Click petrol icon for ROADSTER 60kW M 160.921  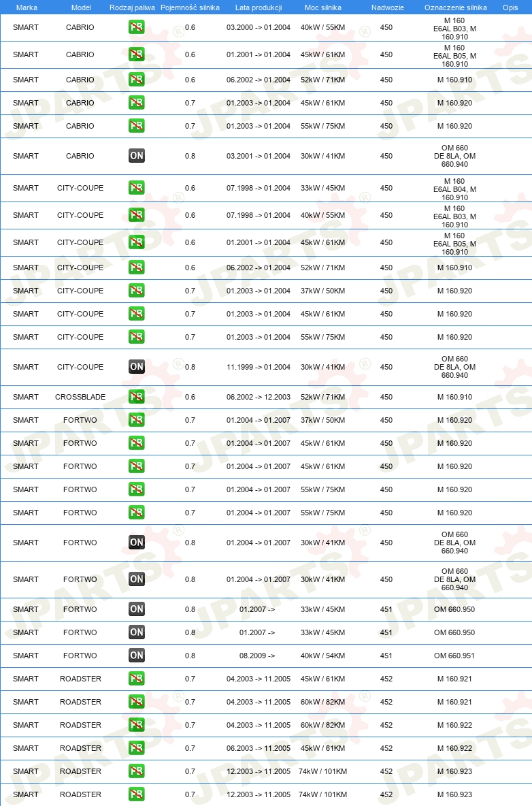tap(137, 702)
